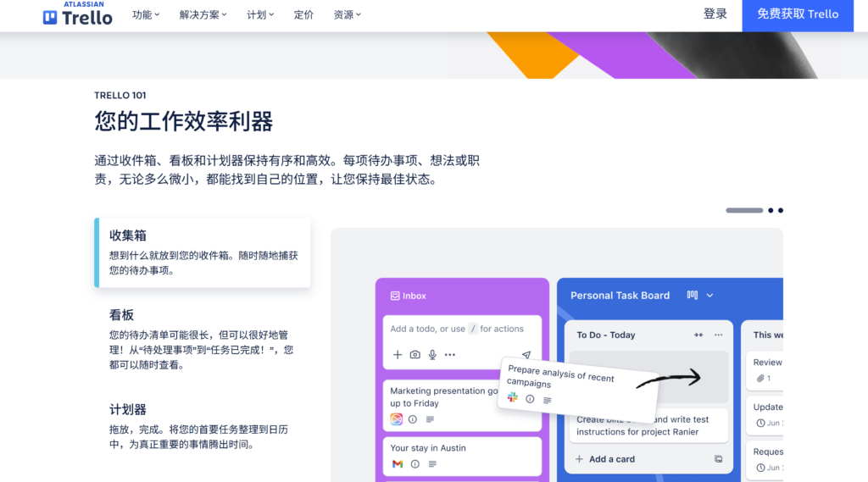Click the paper-plane send icon in Inbox
The height and width of the screenshot is (482, 868).
(x=526, y=355)
